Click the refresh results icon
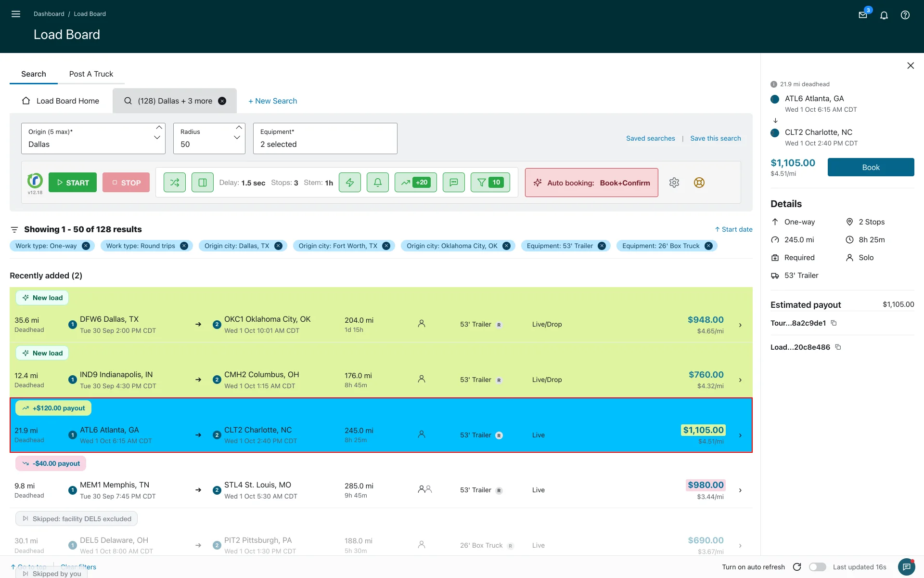Viewport: 924px width, 578px height. [797, 567]
